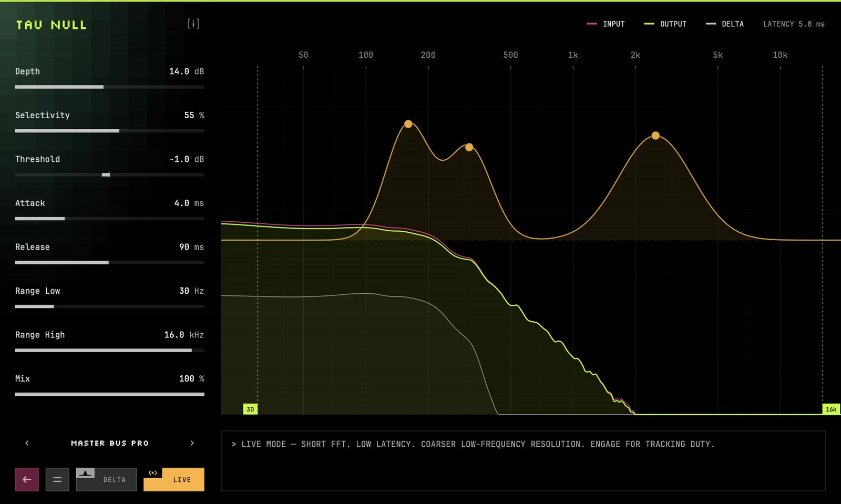Select the orange peak node near 300 Hz
This screenshot has width=841, height=504.
coord(469,147)
